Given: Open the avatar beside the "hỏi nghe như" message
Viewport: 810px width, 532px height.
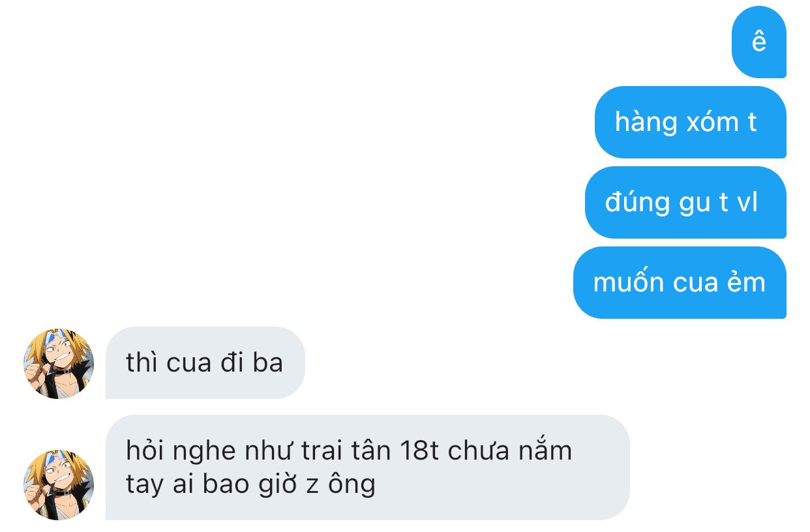Looking at the screenshot, I should point(59,484).
